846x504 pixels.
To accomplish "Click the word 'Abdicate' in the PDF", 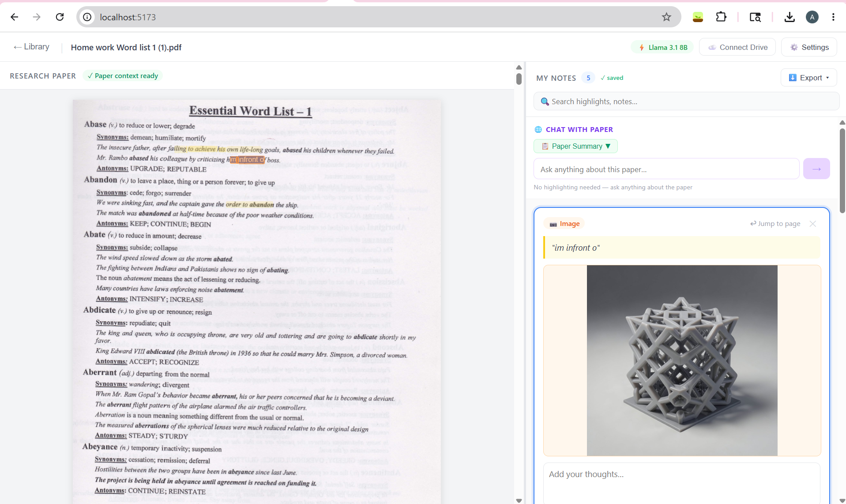I will click(99, 310).
